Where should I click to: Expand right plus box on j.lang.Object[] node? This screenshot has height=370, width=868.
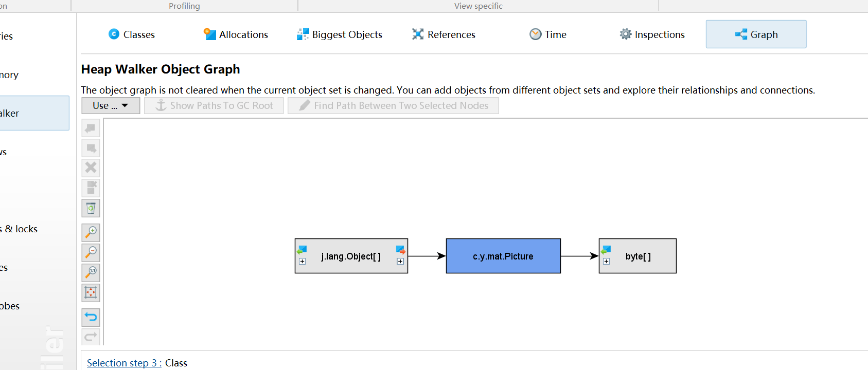tap(400, 262)
